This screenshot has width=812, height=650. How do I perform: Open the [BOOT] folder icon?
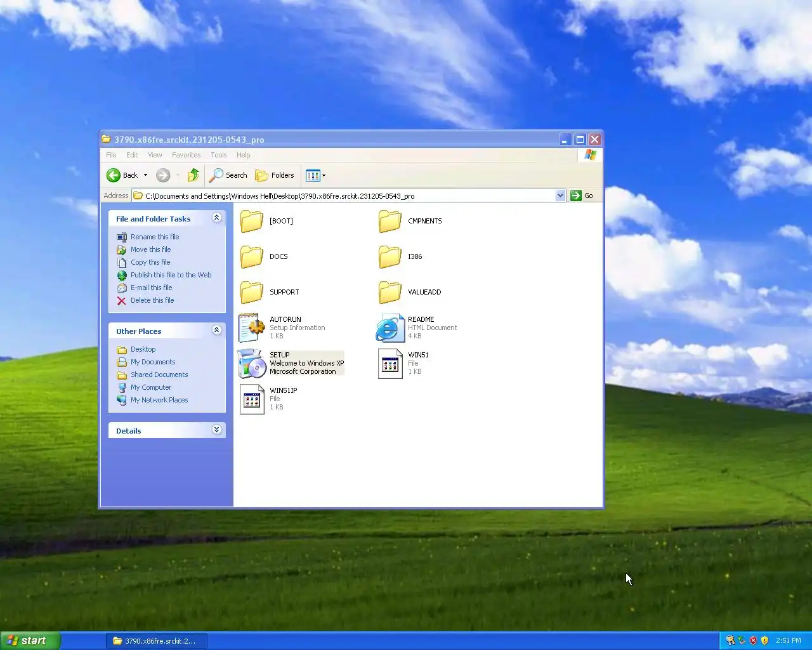[x=252, y=221]
